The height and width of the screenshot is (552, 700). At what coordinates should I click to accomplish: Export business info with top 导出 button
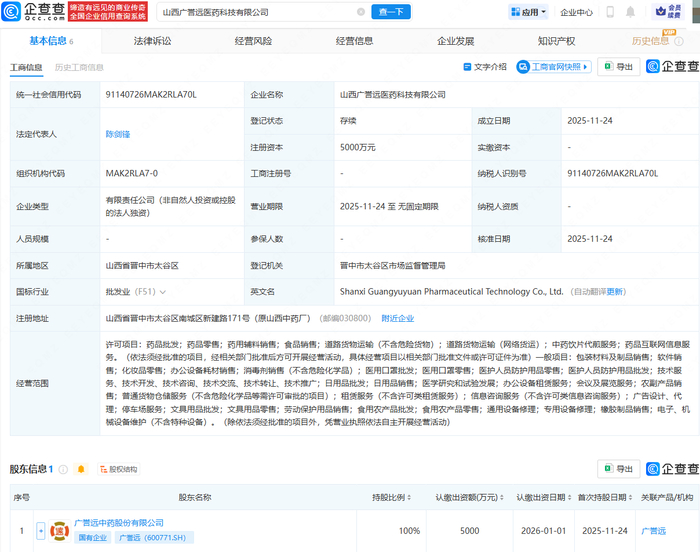(618, 67)
